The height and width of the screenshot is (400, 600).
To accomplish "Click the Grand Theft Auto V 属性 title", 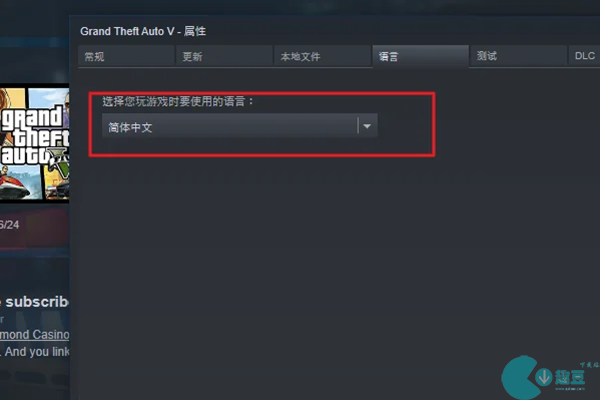I will 143,31.
